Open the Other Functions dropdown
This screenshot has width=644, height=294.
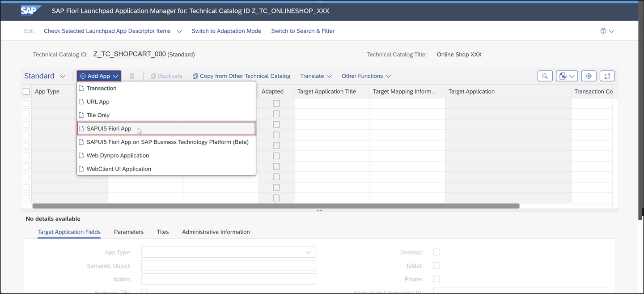[366, 76]
